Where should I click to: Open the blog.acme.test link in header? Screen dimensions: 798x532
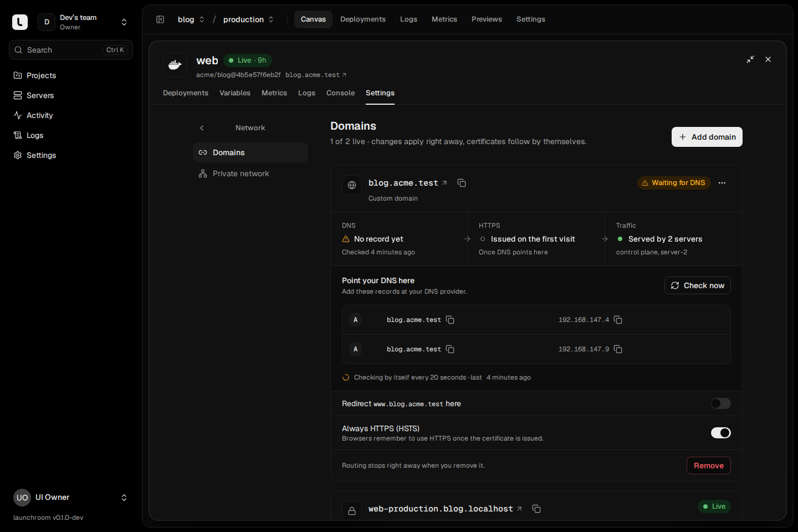(x=316, y=75)
